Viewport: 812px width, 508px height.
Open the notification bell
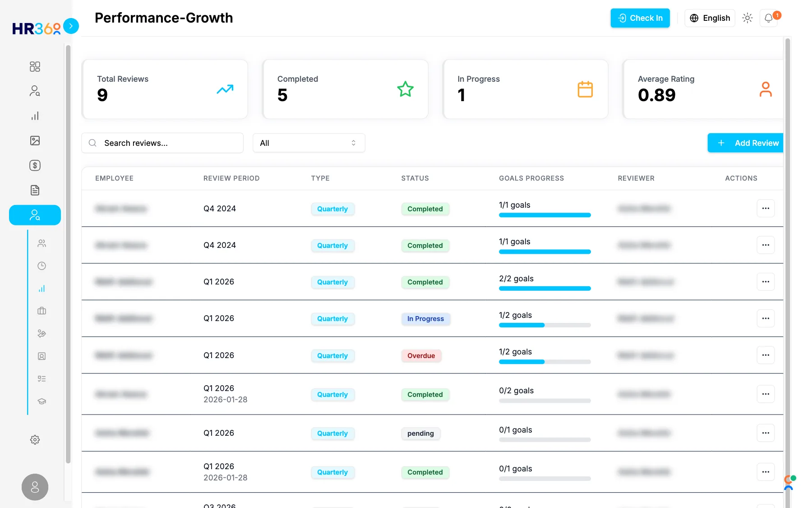pyautogui.click(x=769, y=18)
